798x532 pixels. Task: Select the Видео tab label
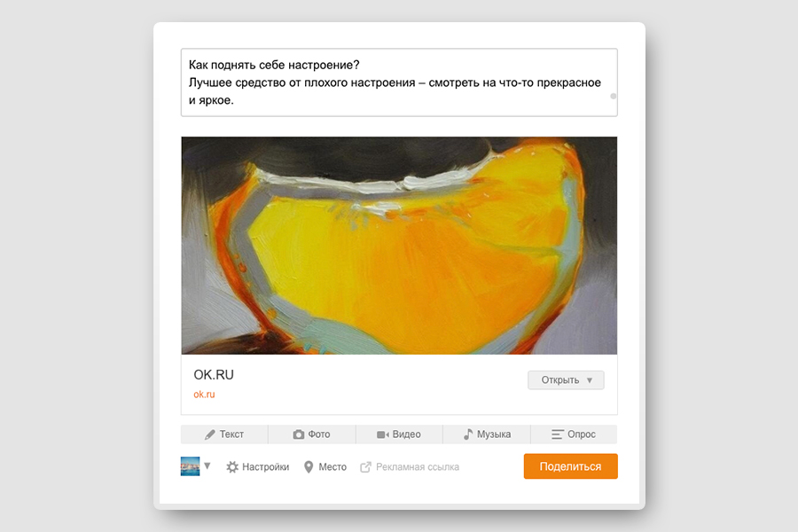coord(407,434)
